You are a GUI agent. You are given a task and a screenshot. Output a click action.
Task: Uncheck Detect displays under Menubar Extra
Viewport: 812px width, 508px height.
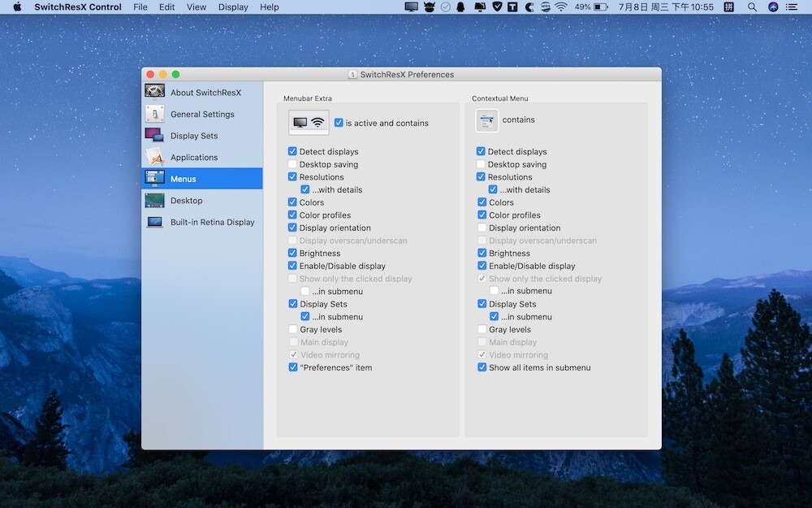pyautogui.click(x=292, y=151)
